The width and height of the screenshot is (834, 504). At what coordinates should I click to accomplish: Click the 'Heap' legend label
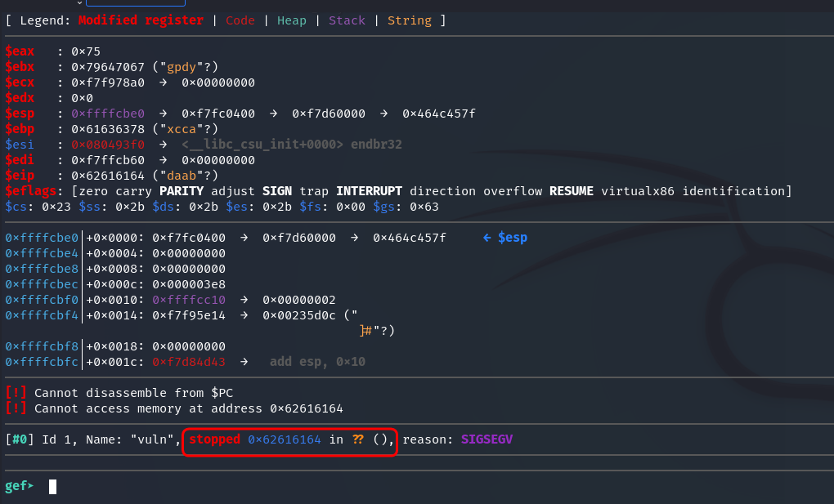tap(292, 20)
